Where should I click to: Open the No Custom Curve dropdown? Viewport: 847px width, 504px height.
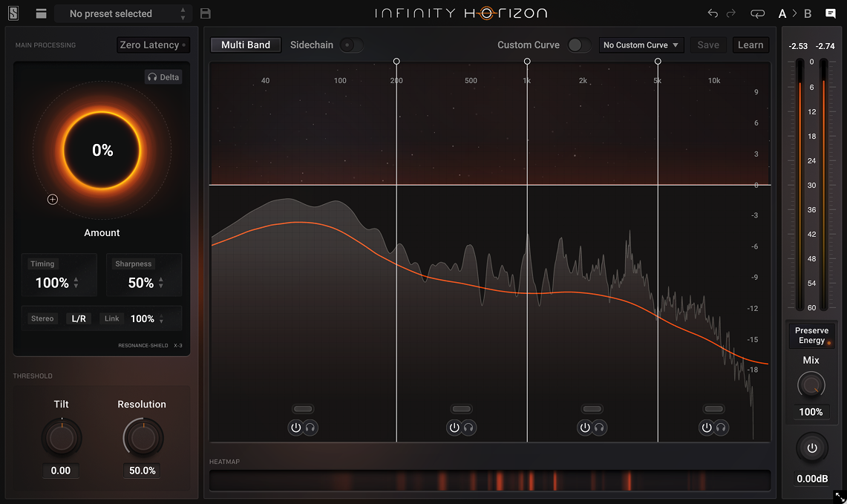pos(641,45)
